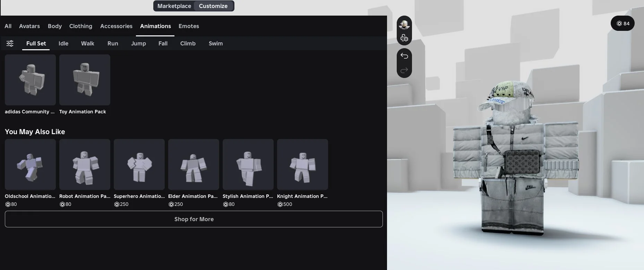The height and width of the screenshot is (270, 644).
Task: Open the avatar body settings icon
Action: point(404,38)
